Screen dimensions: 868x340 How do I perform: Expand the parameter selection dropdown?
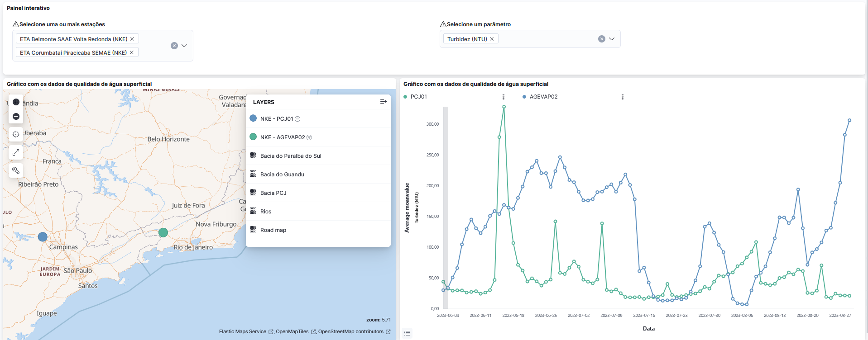(612, 39)
